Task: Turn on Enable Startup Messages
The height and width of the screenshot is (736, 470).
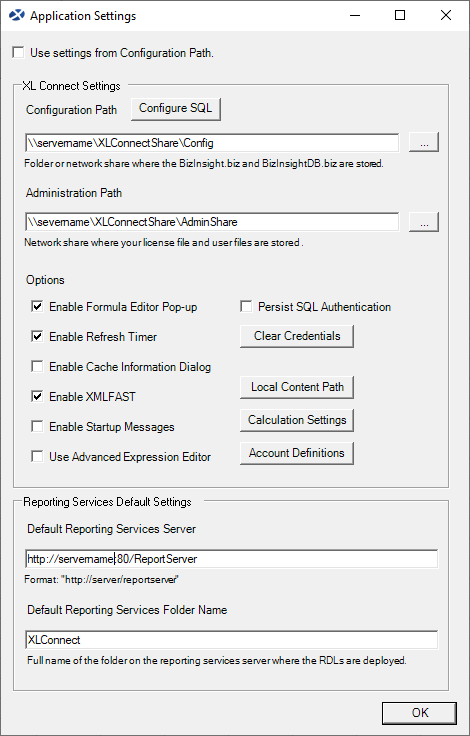Action: 37,427
